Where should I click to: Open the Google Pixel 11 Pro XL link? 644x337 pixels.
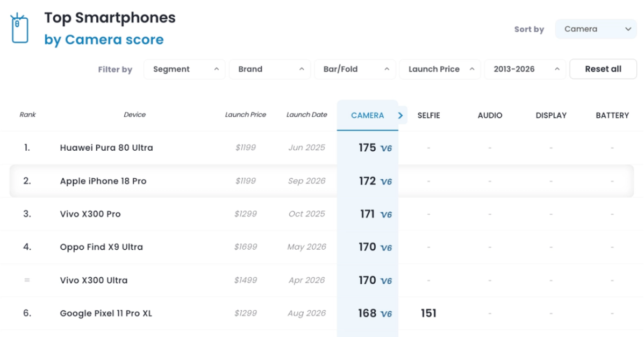(106, 313)
